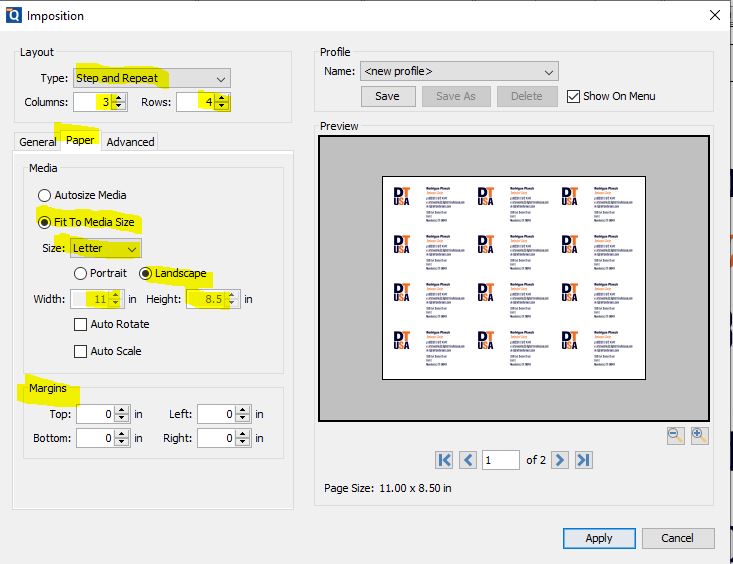Click the zoom in magnifier icon
This screenshot has width=733, height=564.
(699, 436)
